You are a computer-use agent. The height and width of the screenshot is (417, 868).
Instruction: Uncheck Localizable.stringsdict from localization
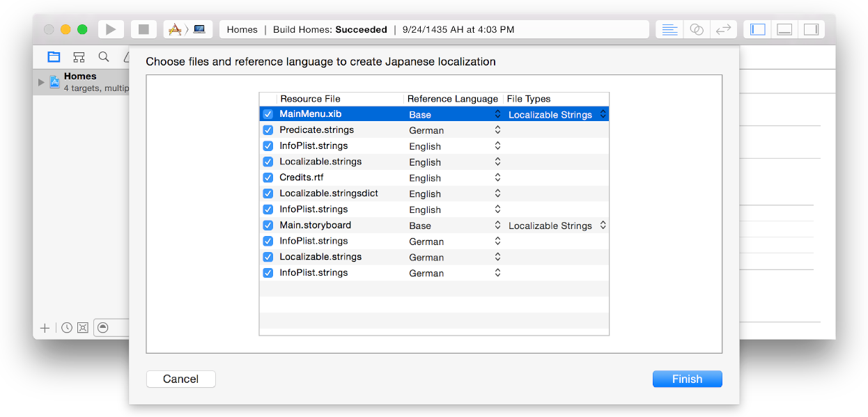(268, 193)
